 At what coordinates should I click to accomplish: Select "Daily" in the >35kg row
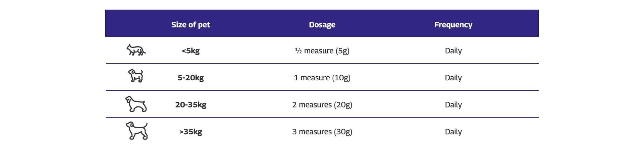point(453,132)
